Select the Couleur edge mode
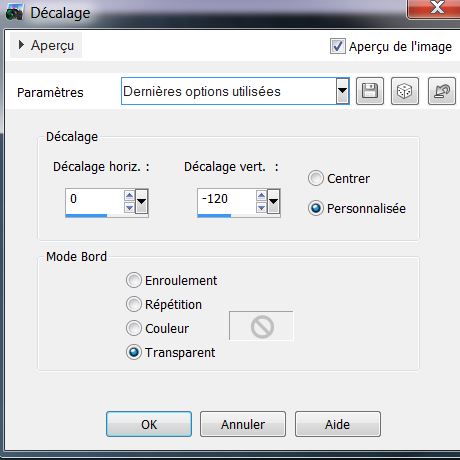The width and height of the screenshot is (460, 460). pyautogui.click(x=134, y=328)
